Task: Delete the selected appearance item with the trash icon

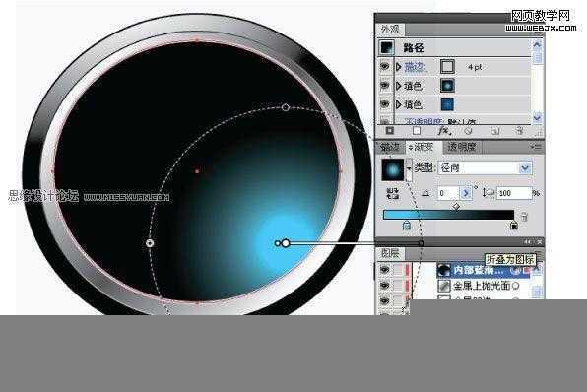Action: point(519,131)
